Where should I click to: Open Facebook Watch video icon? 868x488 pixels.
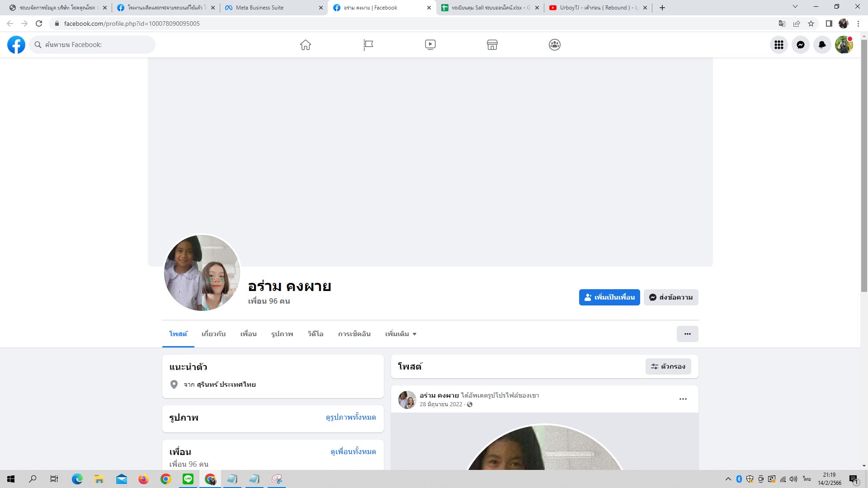pos(430,45)
